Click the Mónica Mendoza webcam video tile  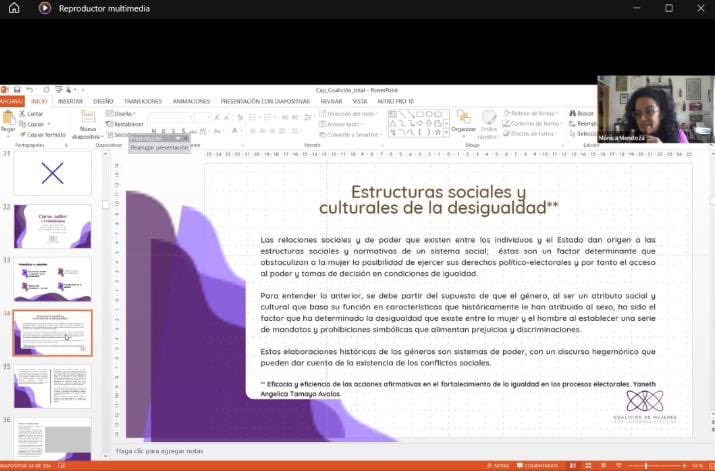(656, 109)
